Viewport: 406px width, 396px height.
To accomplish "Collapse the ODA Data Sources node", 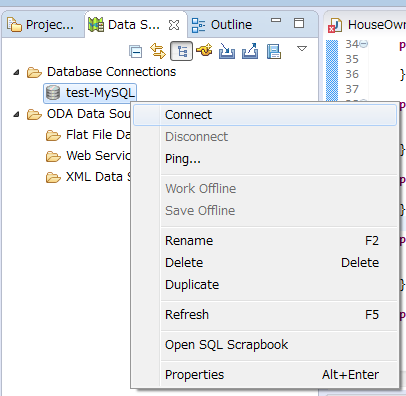I will pos(16,114).
